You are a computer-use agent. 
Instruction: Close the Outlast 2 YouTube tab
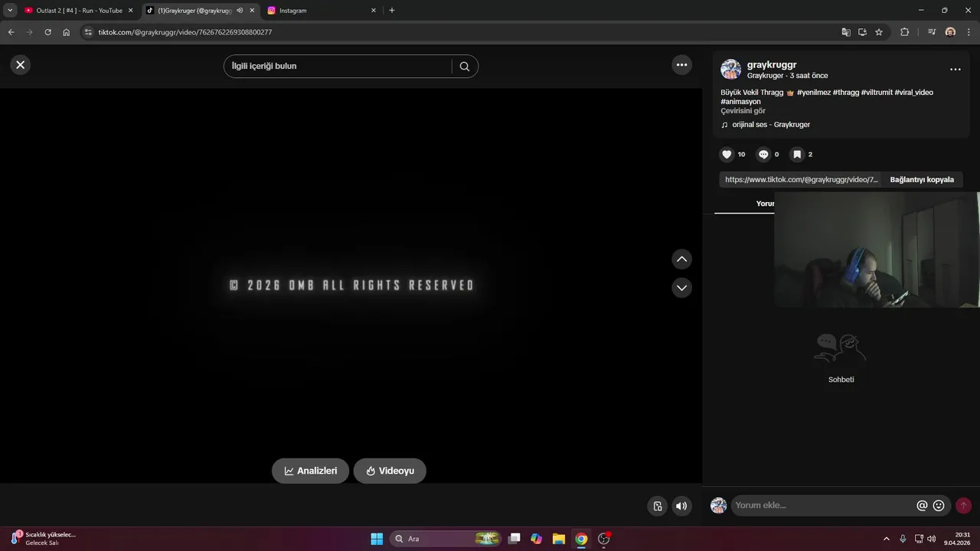pyautogui.click(x=130, y=11)
